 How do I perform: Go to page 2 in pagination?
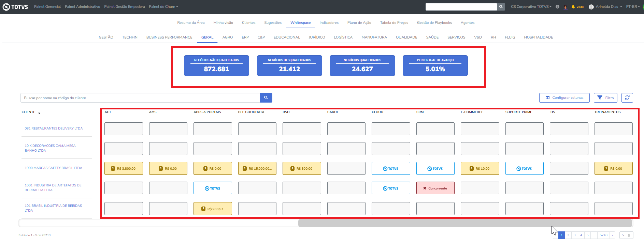coord(568,235)
